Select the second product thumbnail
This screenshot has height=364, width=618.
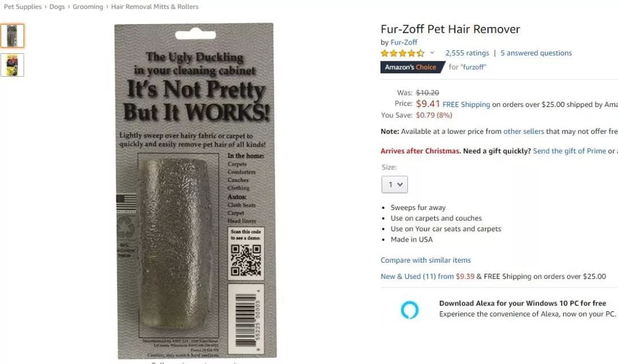pyautogui.click(x=12, y=65)
